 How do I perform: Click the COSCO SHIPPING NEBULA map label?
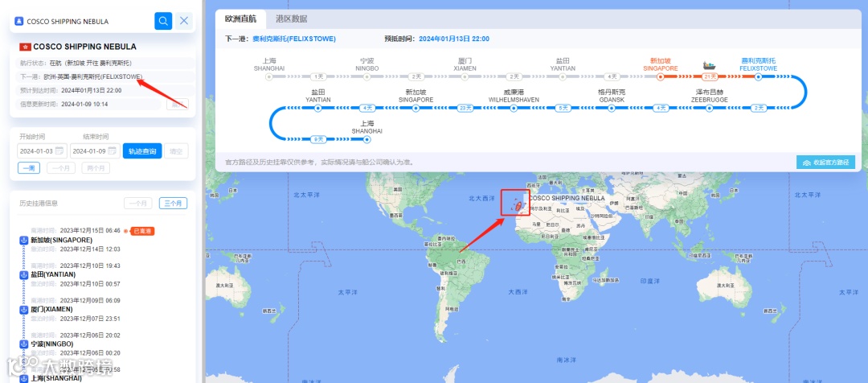point(567,198)
